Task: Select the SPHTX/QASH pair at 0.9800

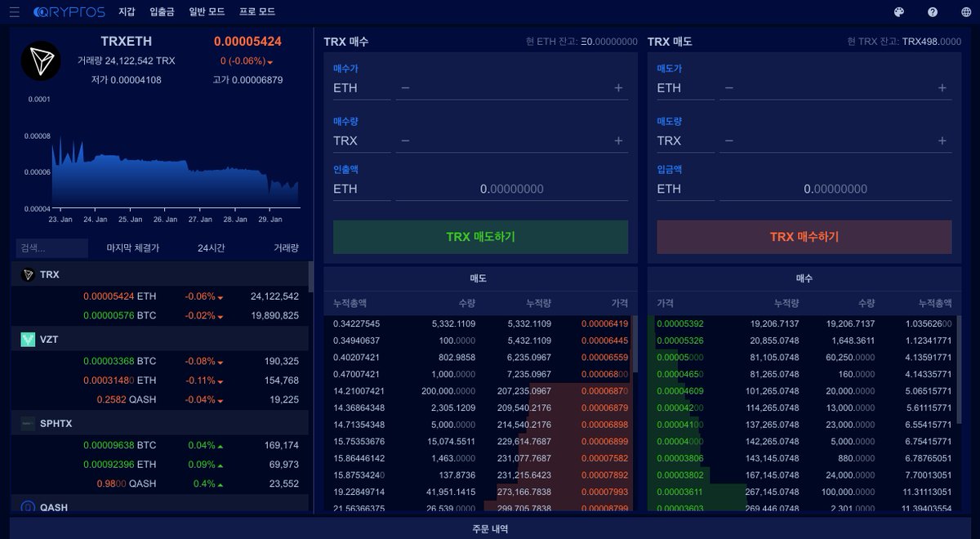Action: click(162, 483)
